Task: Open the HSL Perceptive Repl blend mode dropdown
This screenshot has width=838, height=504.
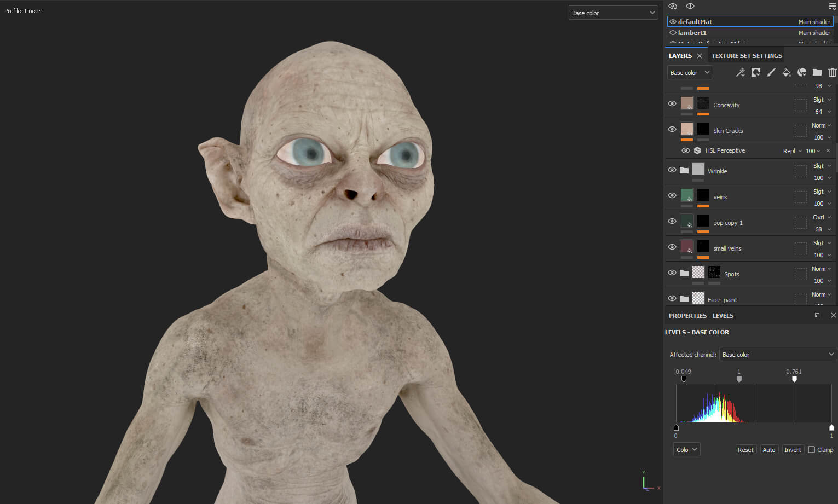Action: click(x=792, y=151)
